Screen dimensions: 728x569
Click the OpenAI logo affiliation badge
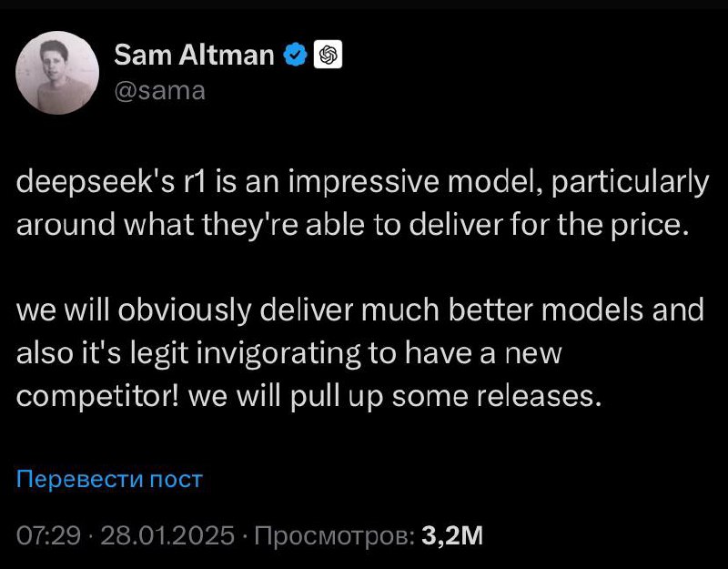(x=328, y=55)
